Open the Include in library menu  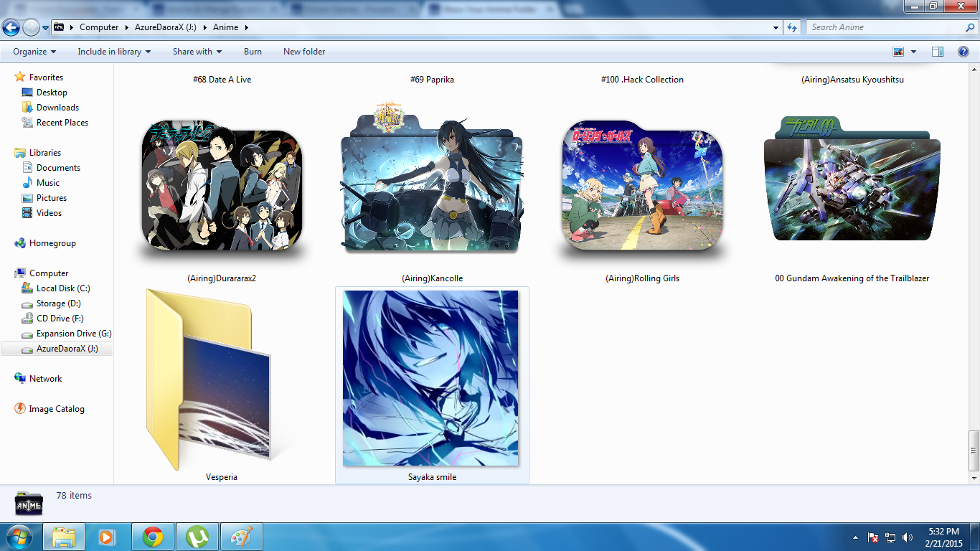pyautogui.click(x=114, y=52)
